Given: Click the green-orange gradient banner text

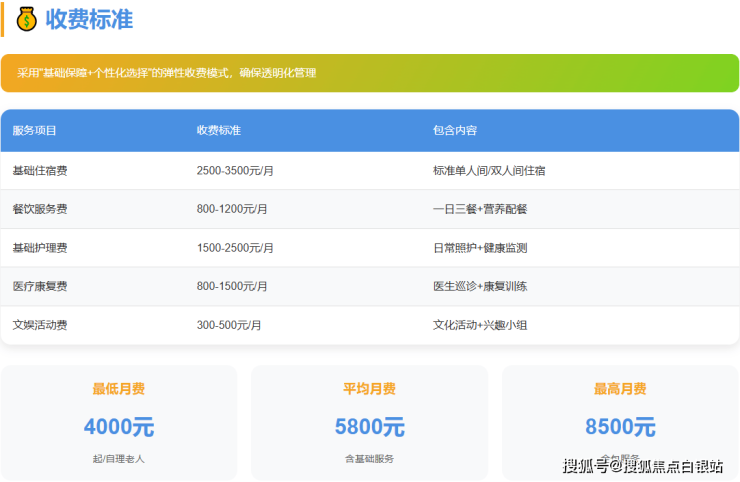Looking at the screenshot, I should tap(167, 73).
